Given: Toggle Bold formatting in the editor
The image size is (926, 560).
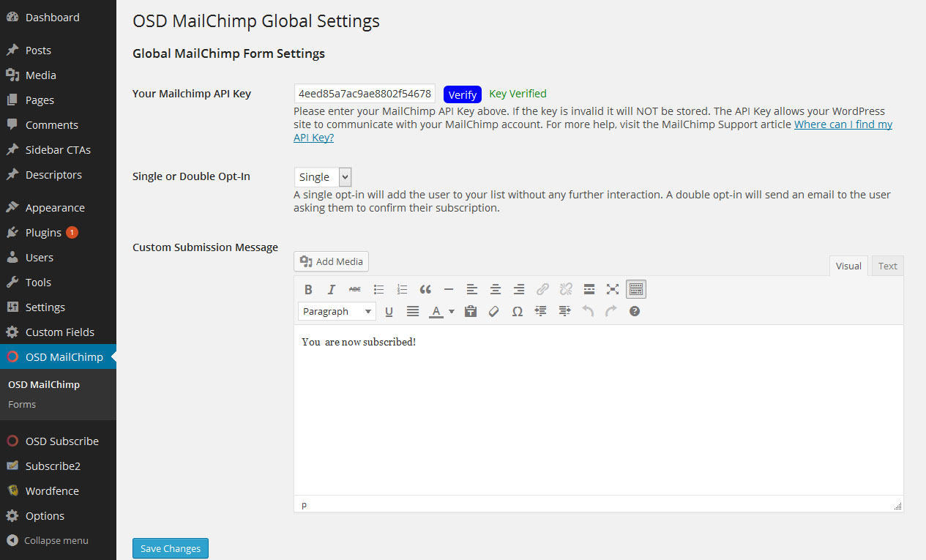Looking at the screenshot, I should pyautogui.click(x=308, y=289).
